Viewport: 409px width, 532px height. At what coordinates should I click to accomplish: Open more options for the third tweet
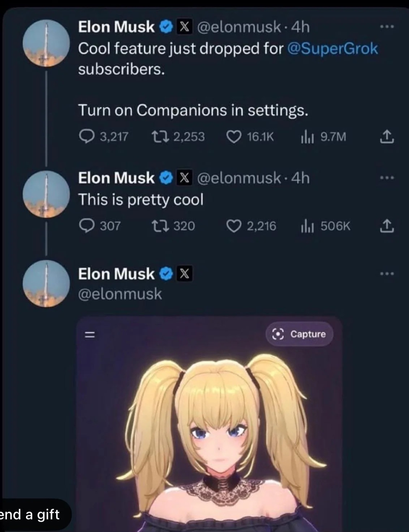point(387,274)
